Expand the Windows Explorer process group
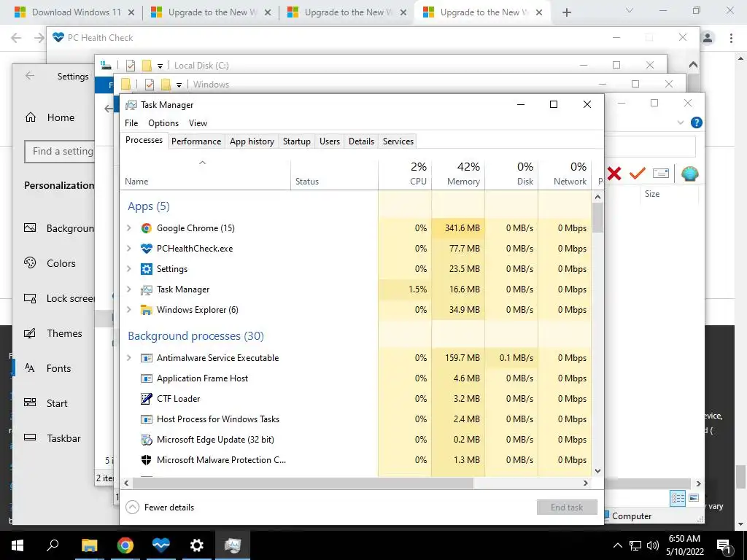The width and height of the screenshot is (747, 560). click(x=128, y=310)
